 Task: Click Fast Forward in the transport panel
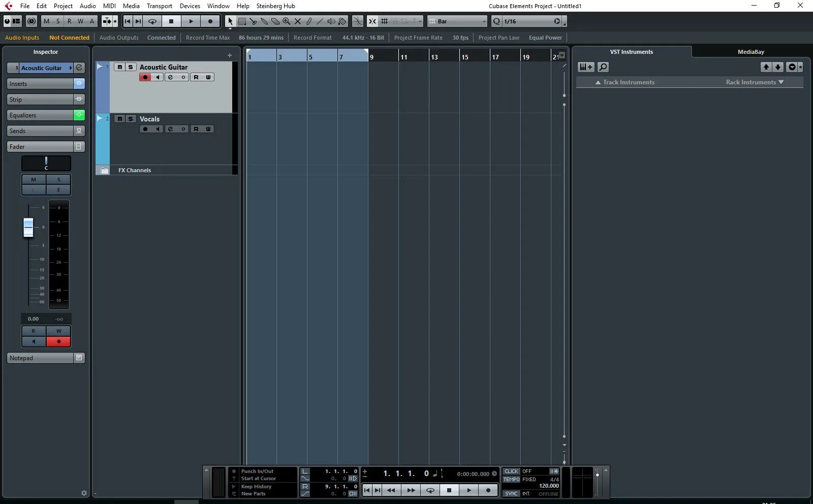[411, 490]
